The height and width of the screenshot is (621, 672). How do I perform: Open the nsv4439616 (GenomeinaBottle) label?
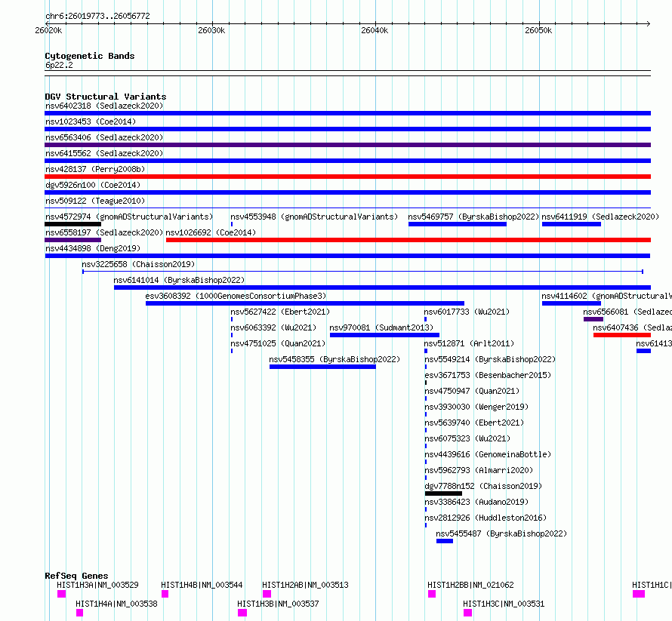coord(488,454)
